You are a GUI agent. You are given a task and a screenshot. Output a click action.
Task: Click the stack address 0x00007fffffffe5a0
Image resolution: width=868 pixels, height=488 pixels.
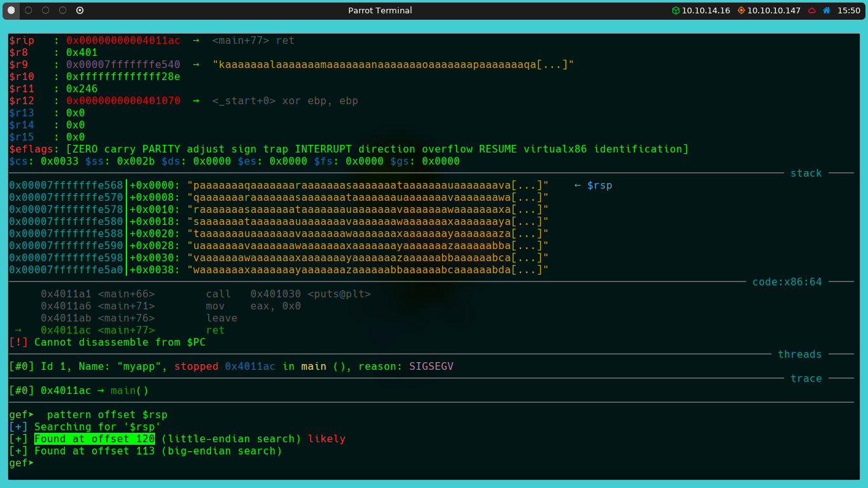pos(66,269)
